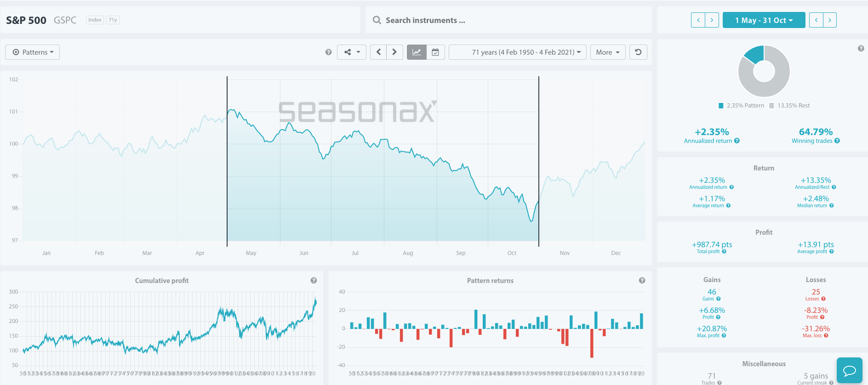The width and height of the screenshot is (868, 385).
Task: Open help for Median return
Action: tap(831, 206)
